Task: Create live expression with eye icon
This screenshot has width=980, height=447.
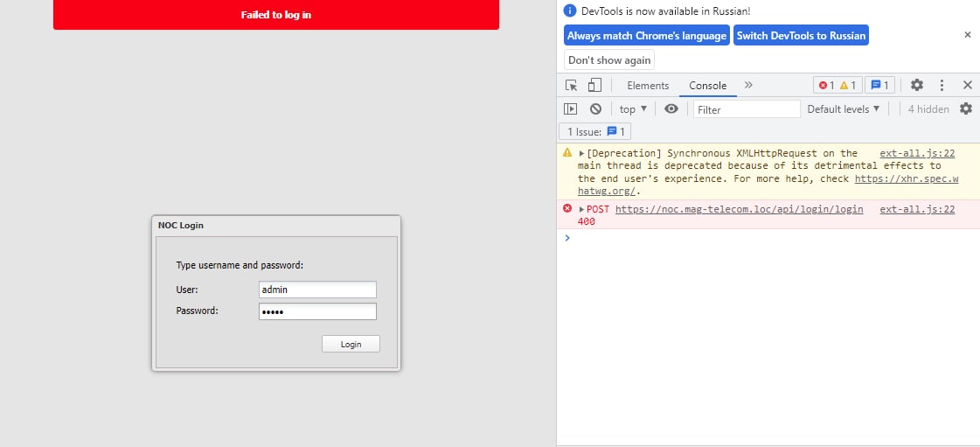Action: point(671,108)
